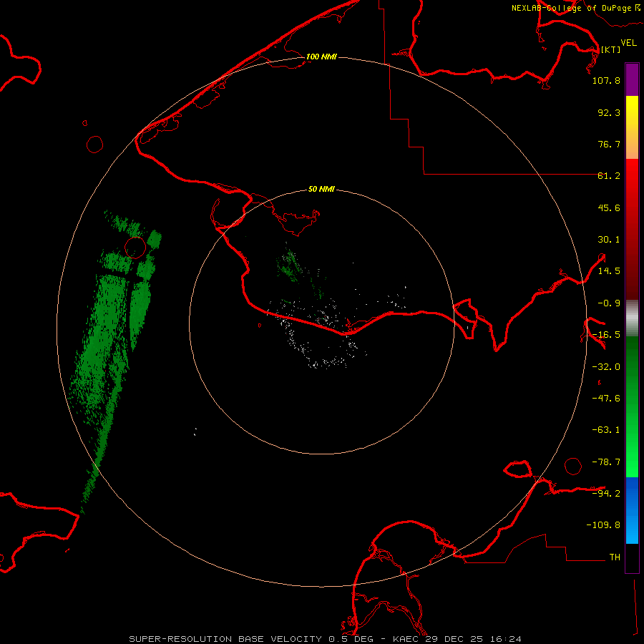Select the -32.0 legend value
This screenshot has height=644, width=644.
(x=606, y=367)
